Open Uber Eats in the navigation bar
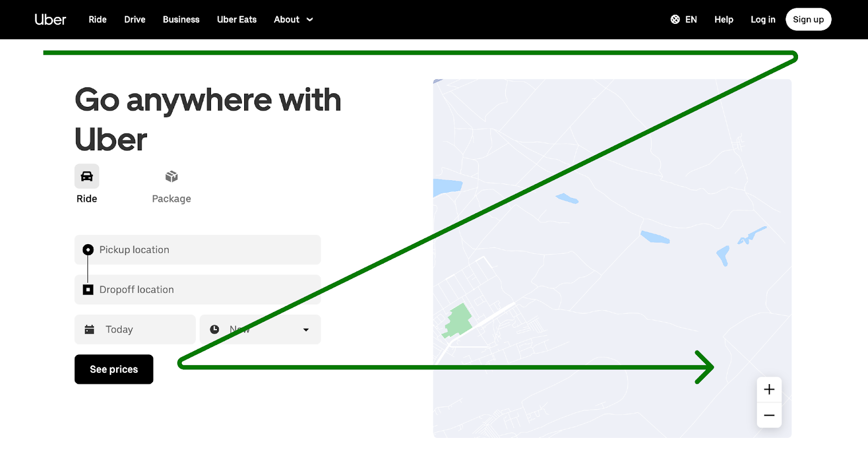868x471 pixels. (237, 20)
